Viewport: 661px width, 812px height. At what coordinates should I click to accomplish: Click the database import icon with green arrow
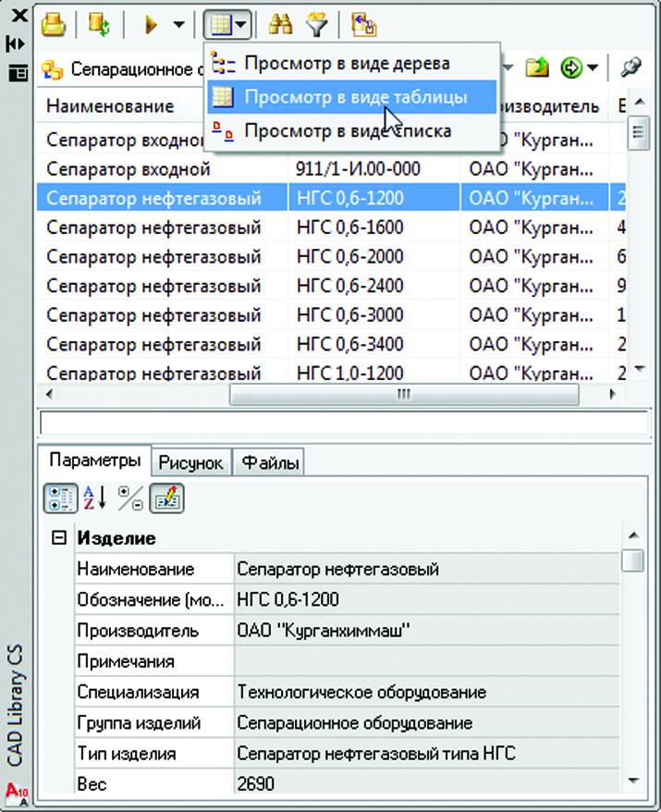pos(98,24)
